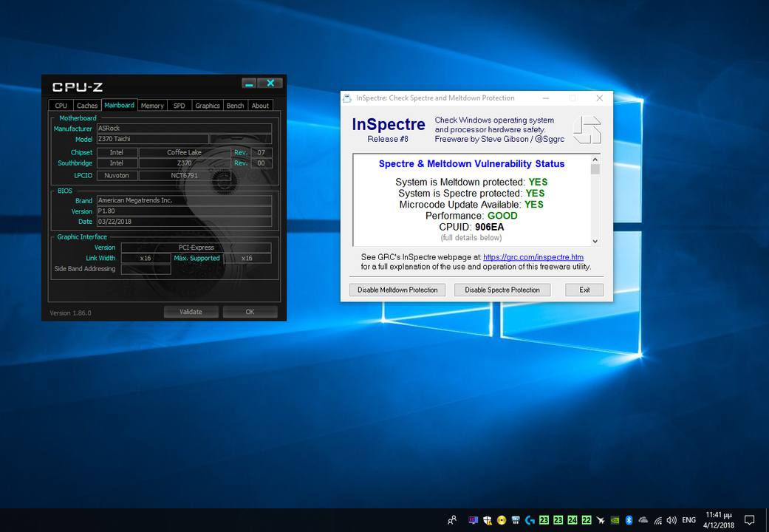Click the Southbridge Z370 field

(x=185, y=163)
